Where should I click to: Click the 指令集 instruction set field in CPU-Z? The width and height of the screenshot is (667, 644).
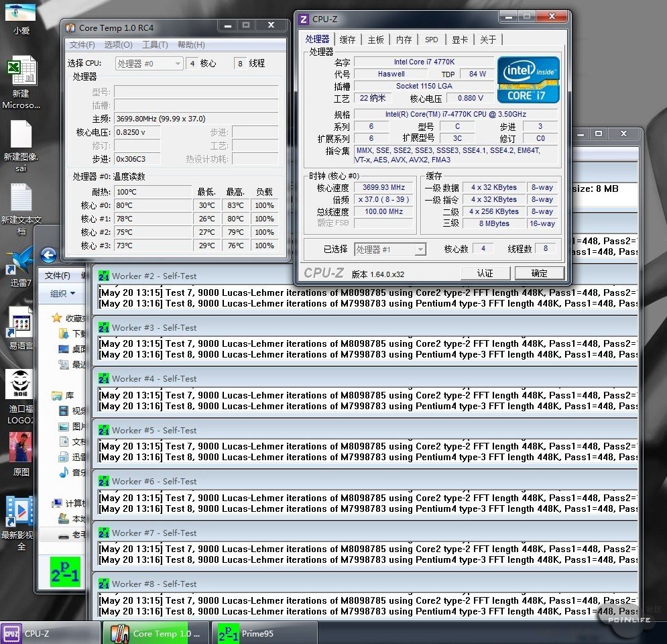(x=456, y=155)
